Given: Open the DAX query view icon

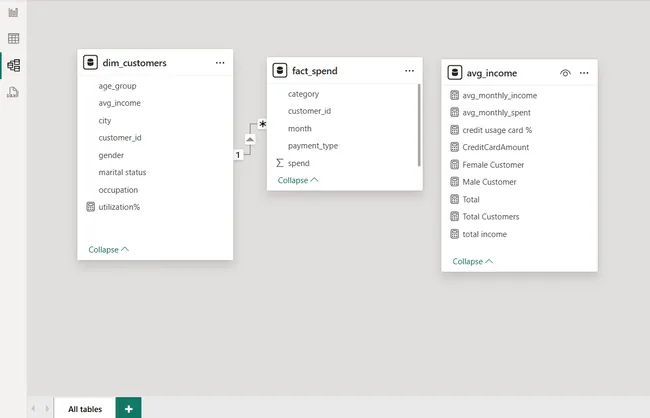Looking at the screenshot, I should point(13,92).
